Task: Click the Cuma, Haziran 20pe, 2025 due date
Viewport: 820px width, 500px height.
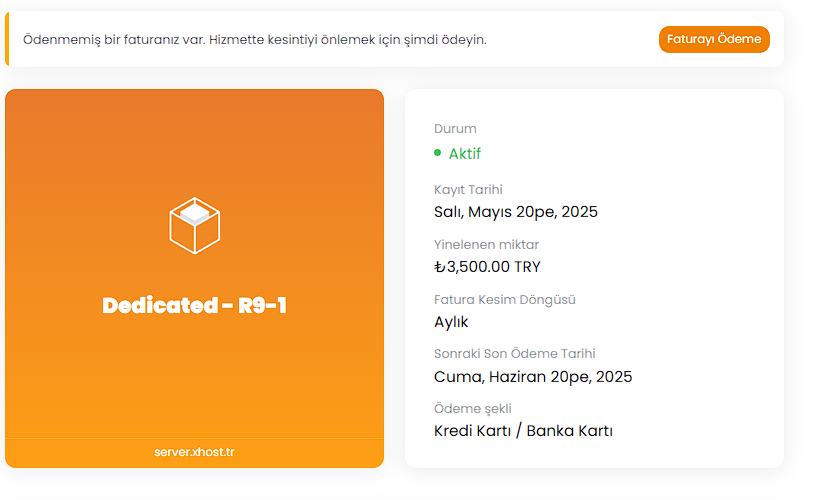Action: [x=533, y=377]
